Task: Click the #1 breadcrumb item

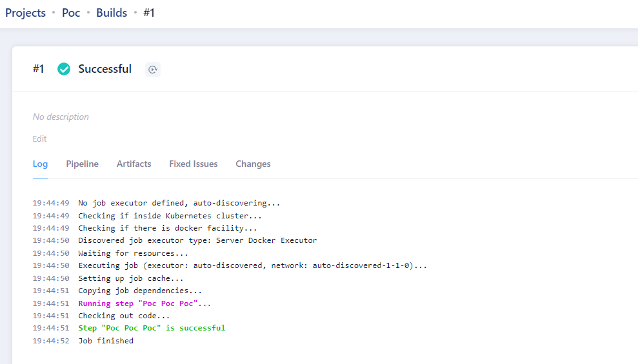Action: pyautogui.click(x=149, y=13)
